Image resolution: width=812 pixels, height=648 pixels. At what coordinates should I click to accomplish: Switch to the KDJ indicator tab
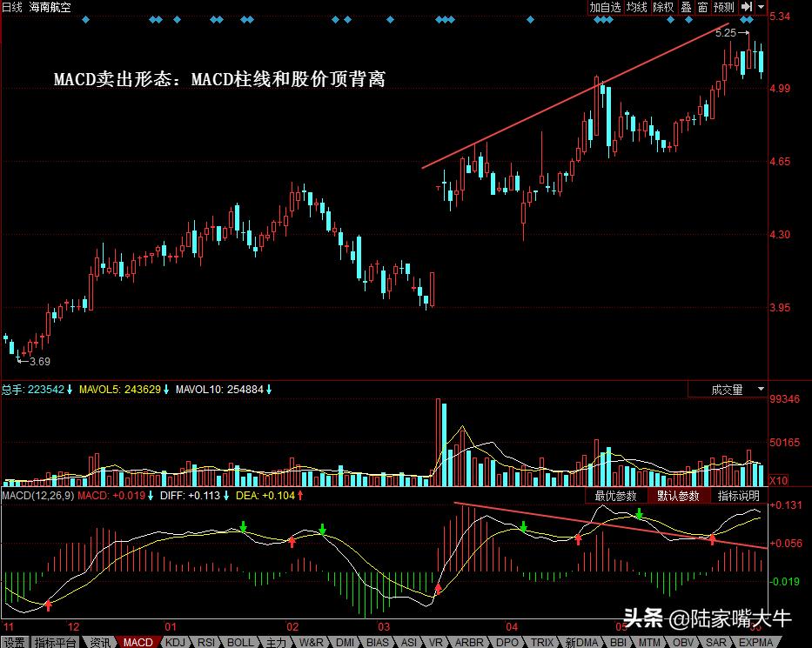click(x=174, y=642)
